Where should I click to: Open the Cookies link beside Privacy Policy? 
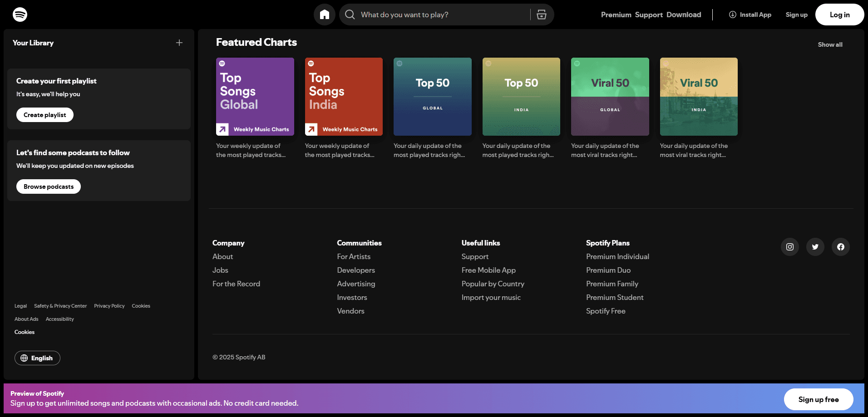click(141, 306)
